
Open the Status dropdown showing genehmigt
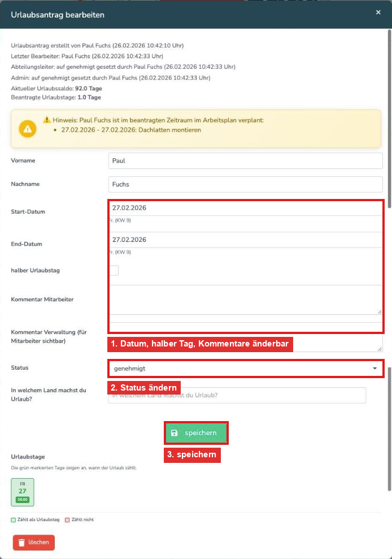[x=246, y=369]
